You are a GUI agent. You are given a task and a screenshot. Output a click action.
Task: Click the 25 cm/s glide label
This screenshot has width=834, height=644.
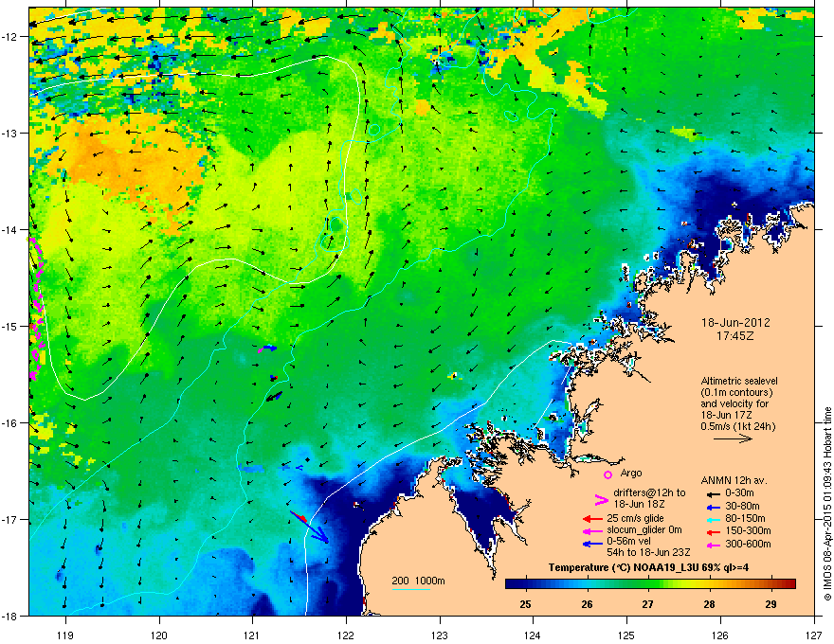635,518
